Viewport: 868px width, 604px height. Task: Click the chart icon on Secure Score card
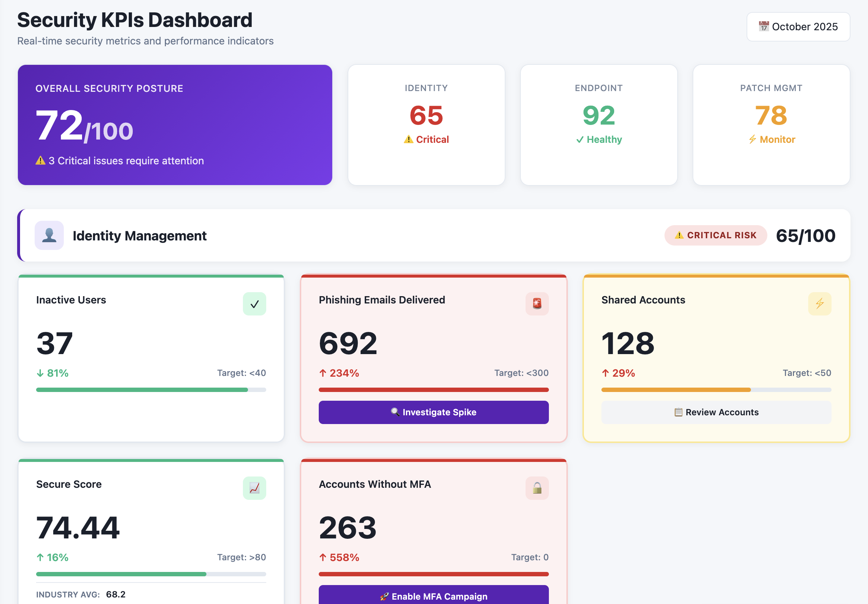click(x=255, y=488)
